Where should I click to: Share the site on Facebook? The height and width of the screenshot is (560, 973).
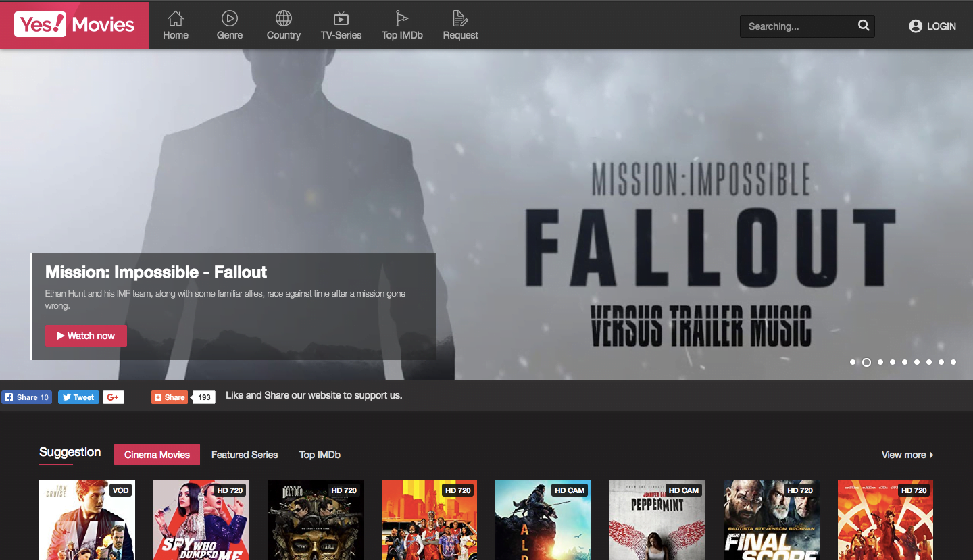point(27,397)
